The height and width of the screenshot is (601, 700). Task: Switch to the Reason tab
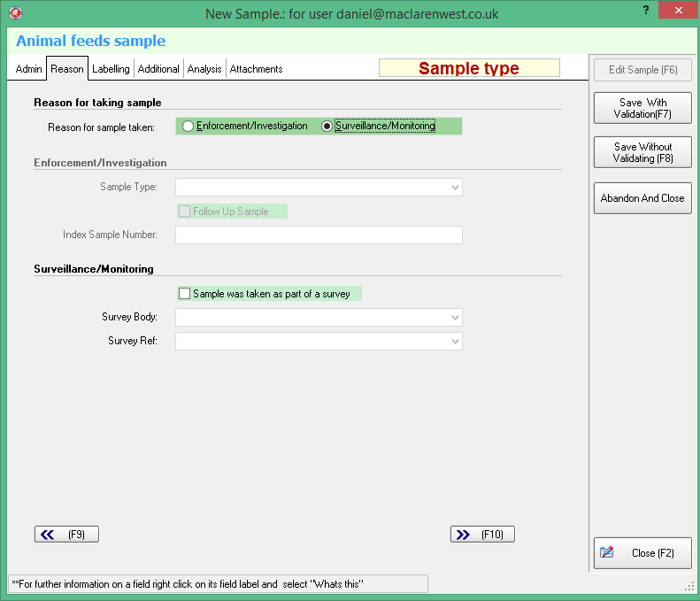(67, 69)
